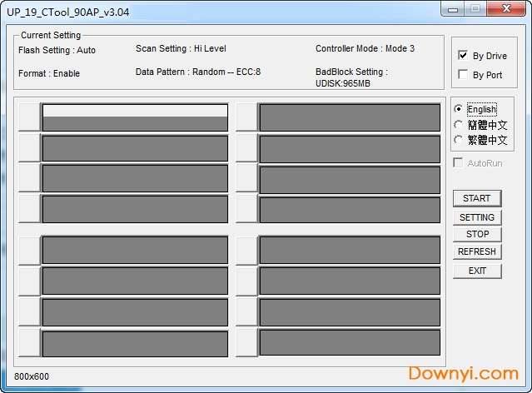Select the bottom gray status bar in right column
532x393 pixels.
point(350,342)
